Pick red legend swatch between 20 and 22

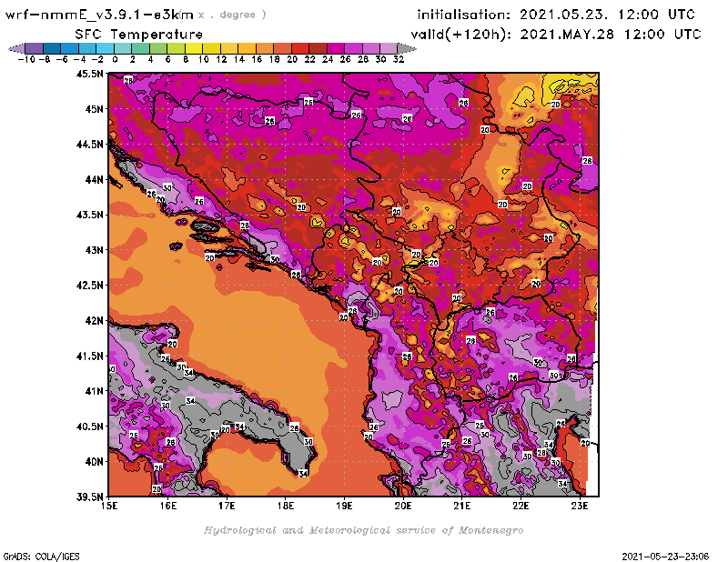(300, 48)
